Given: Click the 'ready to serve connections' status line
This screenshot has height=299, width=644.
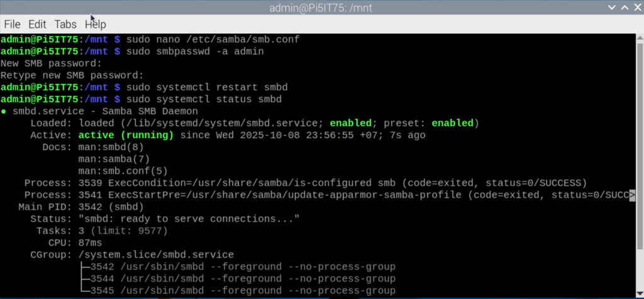Looking at the screenshot, I should point(165,219).
